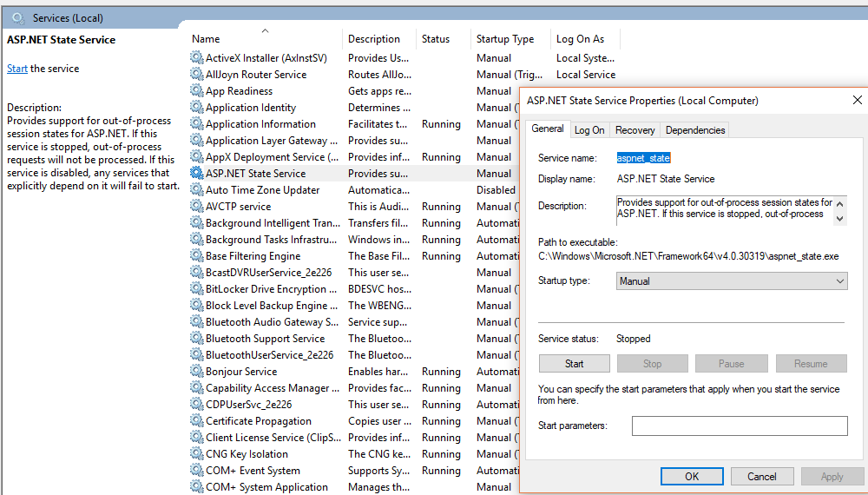The height and width of the screenshot is (495, 868).
Task: Click the Capability Access Manager gear icon
Action: click(196, 387)
